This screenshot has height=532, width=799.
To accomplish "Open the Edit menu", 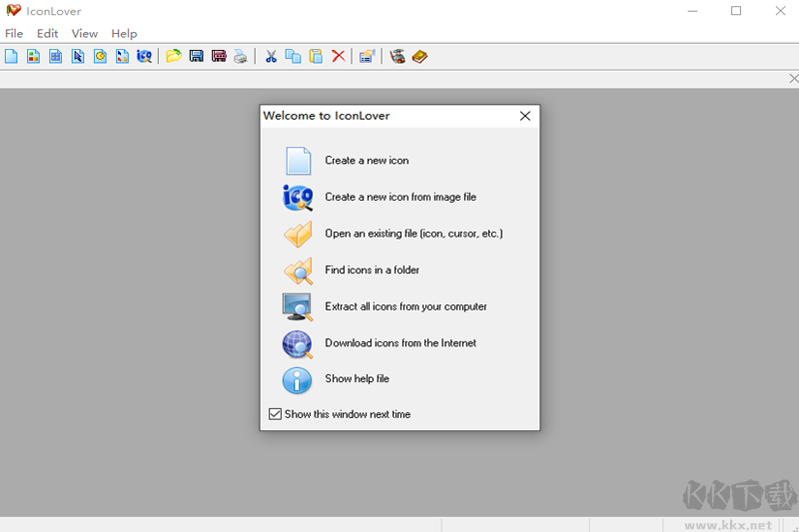I will (47, 34).
